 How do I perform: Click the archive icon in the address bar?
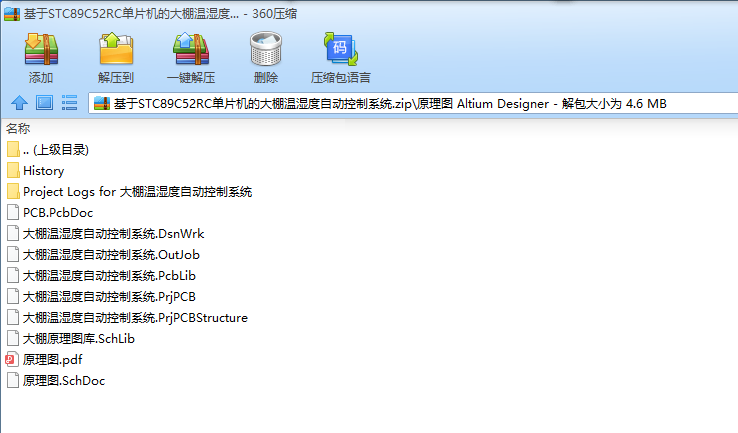[102, 103]
